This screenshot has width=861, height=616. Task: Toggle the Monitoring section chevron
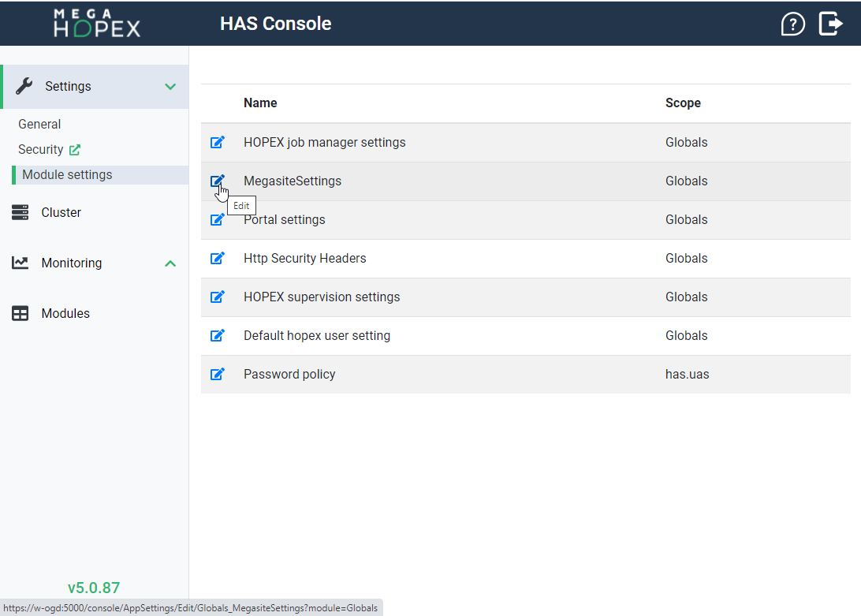(x=170, y=263)
